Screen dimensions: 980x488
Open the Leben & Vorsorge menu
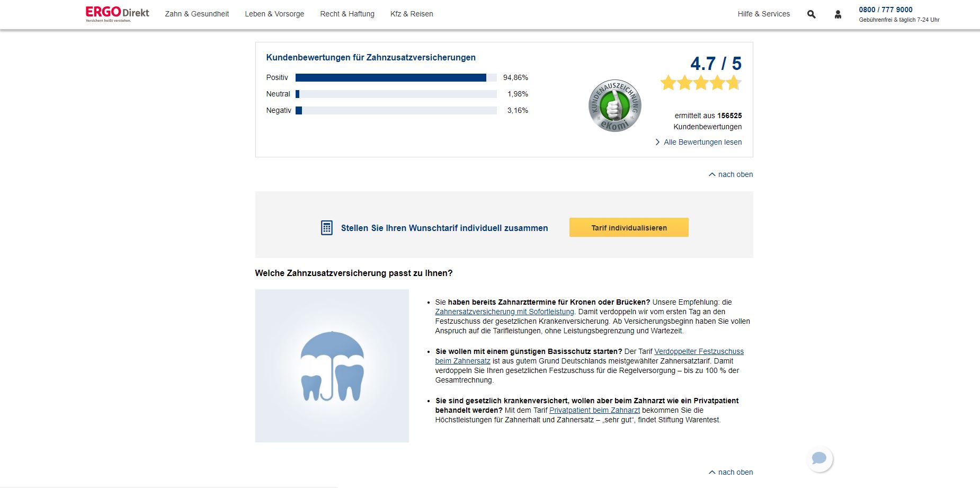[274, 14]
